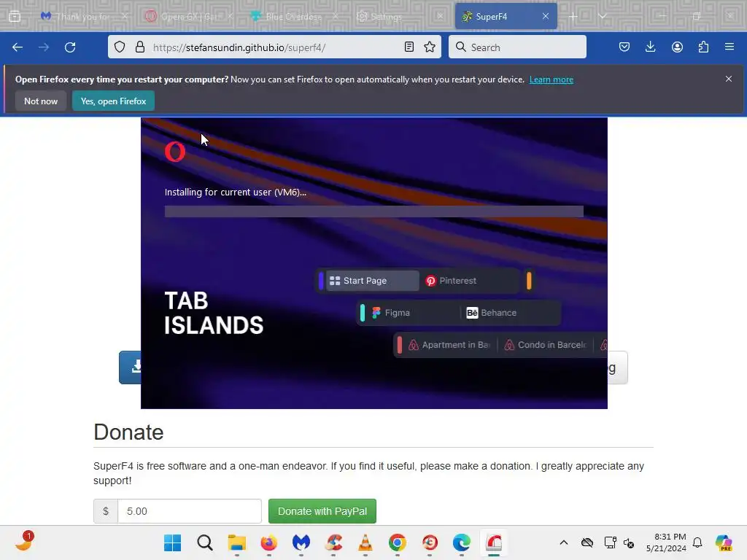Click the installer progress bar
The height and width of the screenshot is (560, 747).
(374, 211)
